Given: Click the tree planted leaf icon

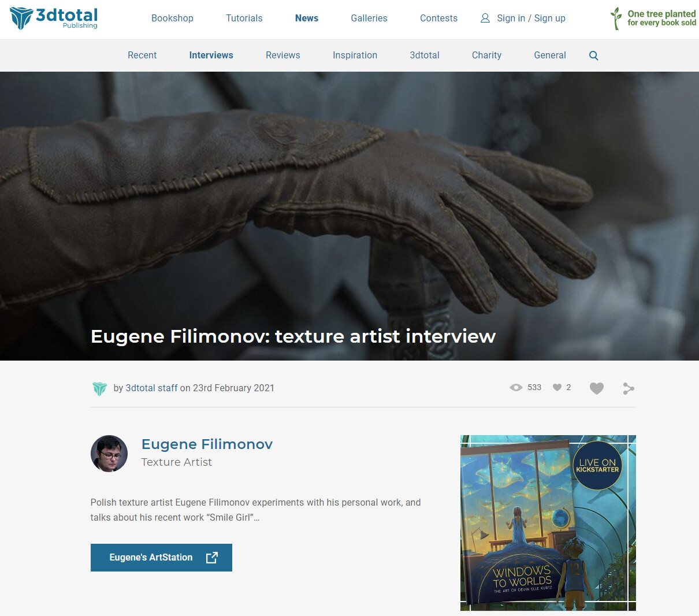Looking at the screenshot, I should pos(616,18).
